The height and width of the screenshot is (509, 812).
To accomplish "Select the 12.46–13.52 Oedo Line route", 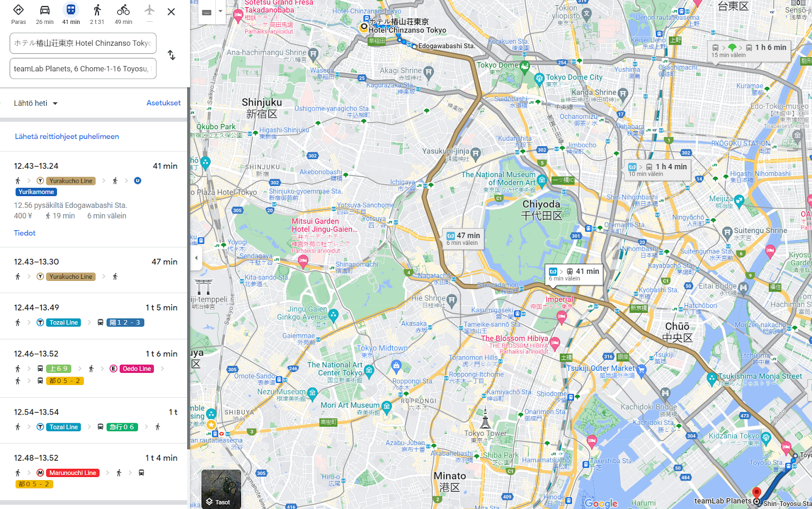I will 94,368.
